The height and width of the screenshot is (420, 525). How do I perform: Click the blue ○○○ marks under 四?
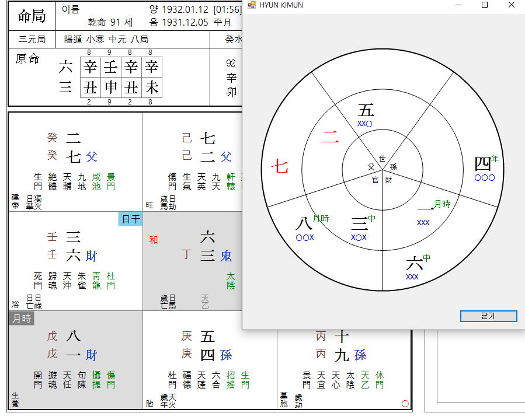click(x=485, y=178)
